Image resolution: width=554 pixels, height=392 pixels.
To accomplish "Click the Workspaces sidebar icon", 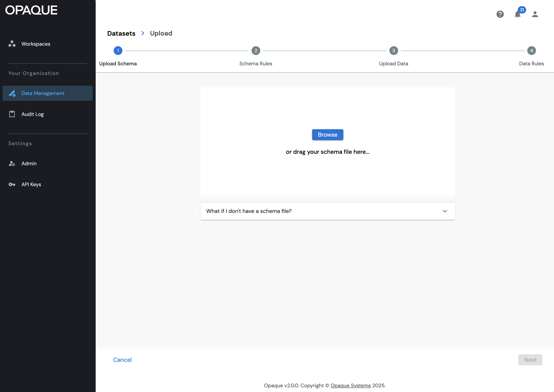I will (x=12, y=44).
